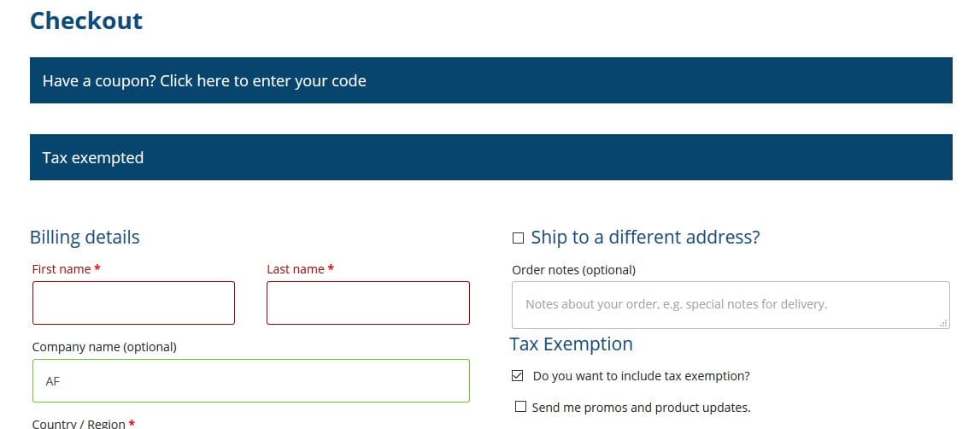This screenshot has height=429, width=980.
Task: Focus the First name input field
Action: pos(133,303)
